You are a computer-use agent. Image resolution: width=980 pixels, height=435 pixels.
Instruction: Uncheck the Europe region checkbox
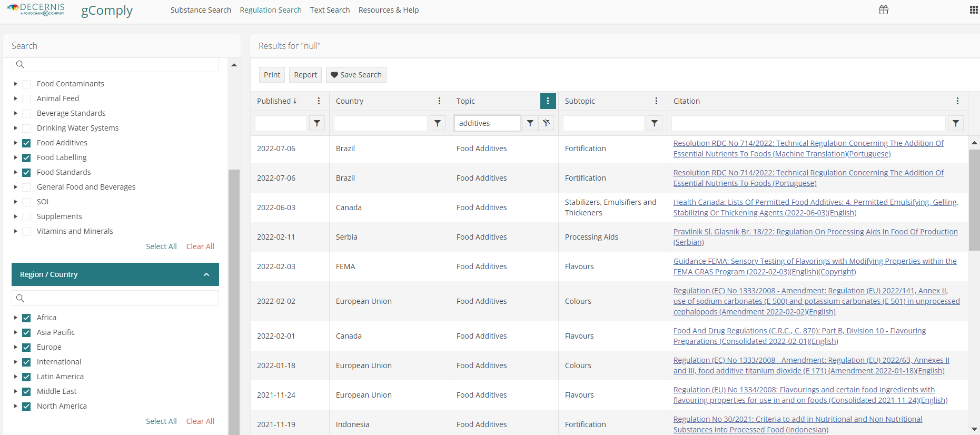pyautogui.click(x=26, y=348)
